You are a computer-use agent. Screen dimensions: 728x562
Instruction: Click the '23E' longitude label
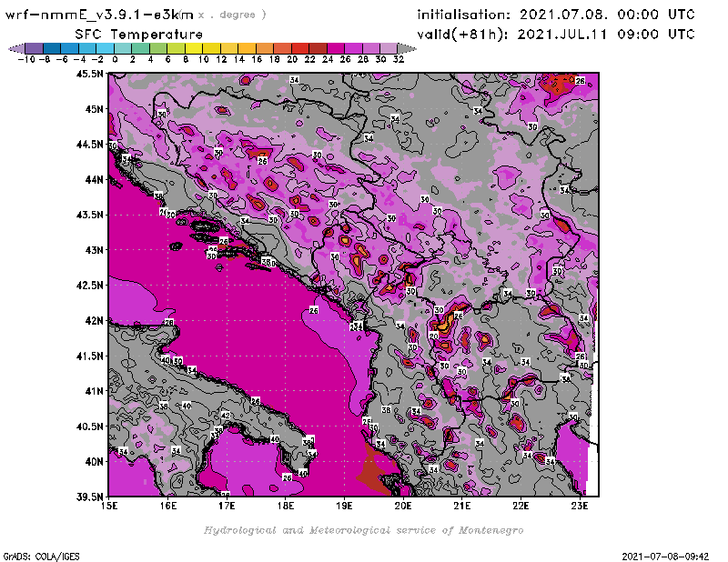coord(580,506)
